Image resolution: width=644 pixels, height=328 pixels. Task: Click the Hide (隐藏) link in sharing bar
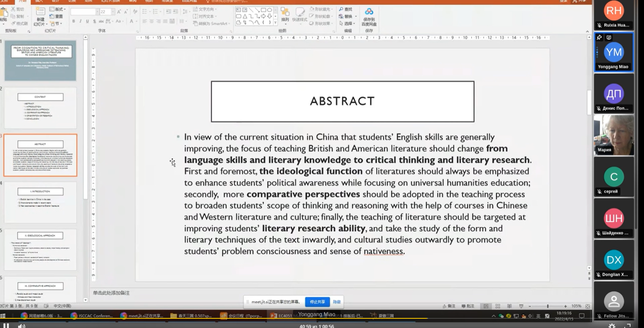tap(337, 302)
